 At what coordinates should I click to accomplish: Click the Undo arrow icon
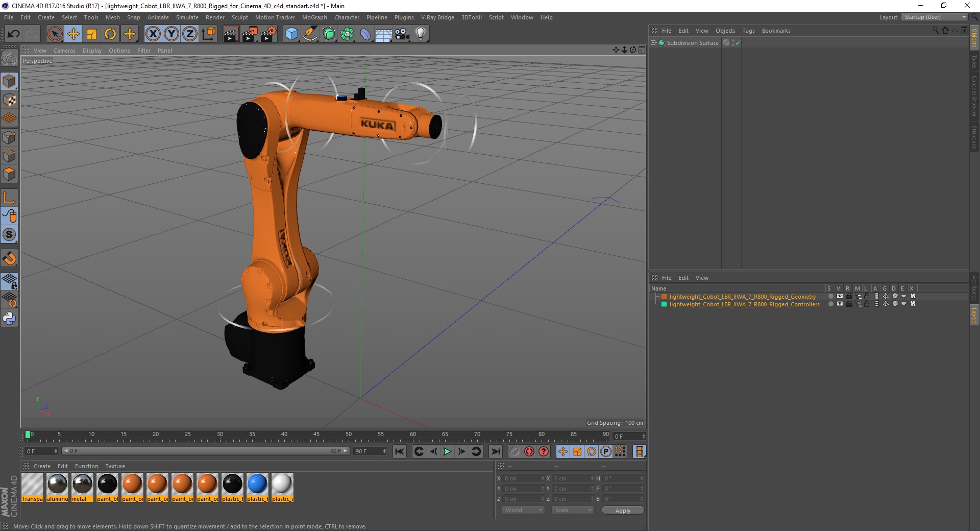[x=14, y=34]
